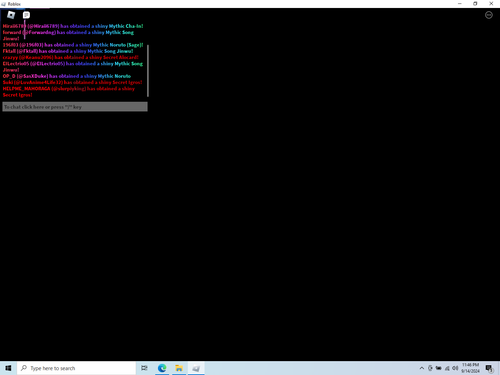This screenshot has width=500, height=375.
Task: Click the Mythic Noruto (Sage) chat message
Action: coord(73,45)
